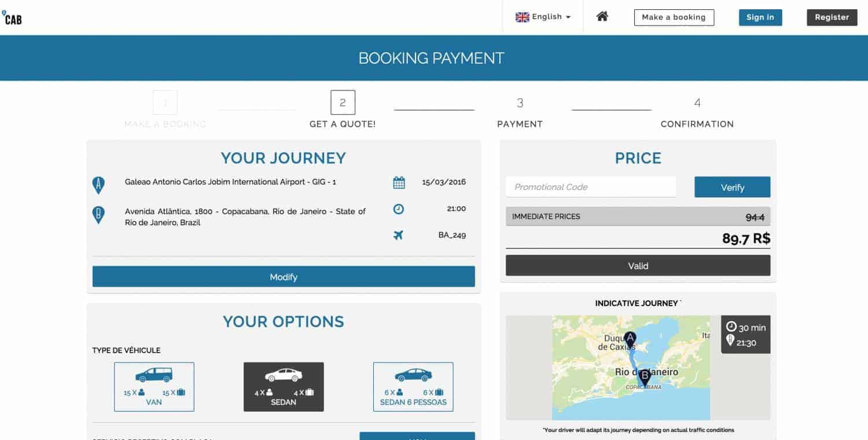
Task: Click the UK flag language icon
Action: (523, 17)
